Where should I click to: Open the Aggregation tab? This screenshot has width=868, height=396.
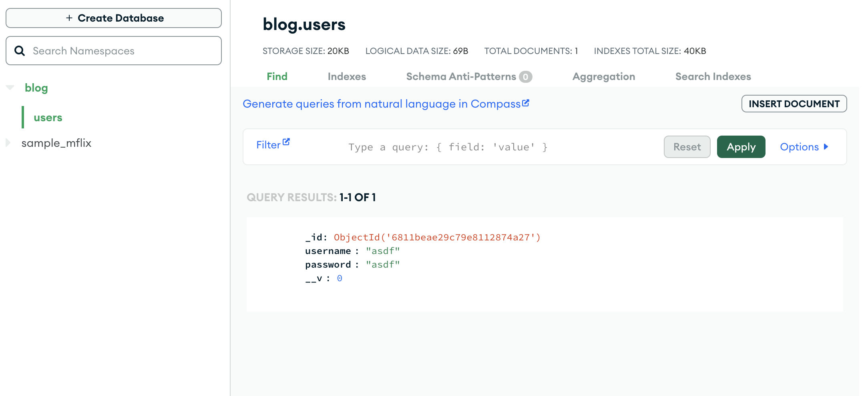tap(604, 76)
